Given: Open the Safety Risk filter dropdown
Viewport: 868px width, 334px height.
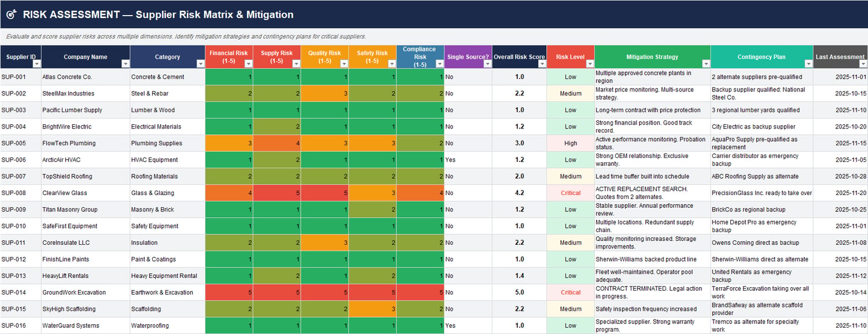Looking at the screenshot, I should [392, 64].
